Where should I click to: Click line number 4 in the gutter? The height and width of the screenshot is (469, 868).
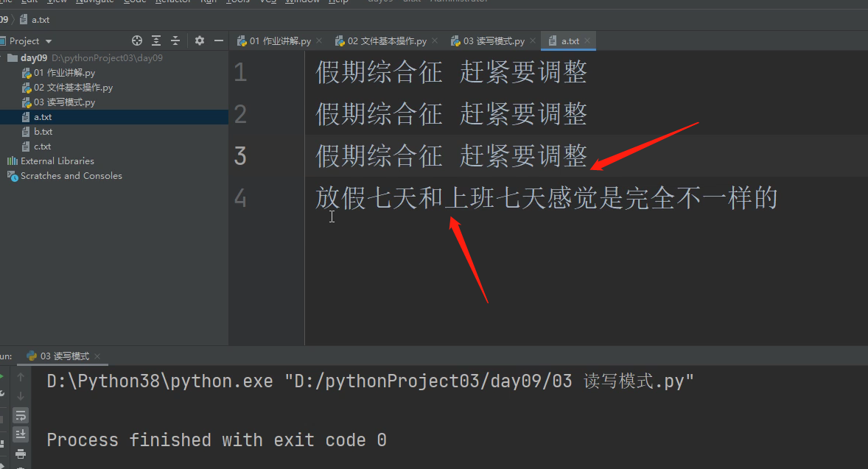click(x=240, y=198)
